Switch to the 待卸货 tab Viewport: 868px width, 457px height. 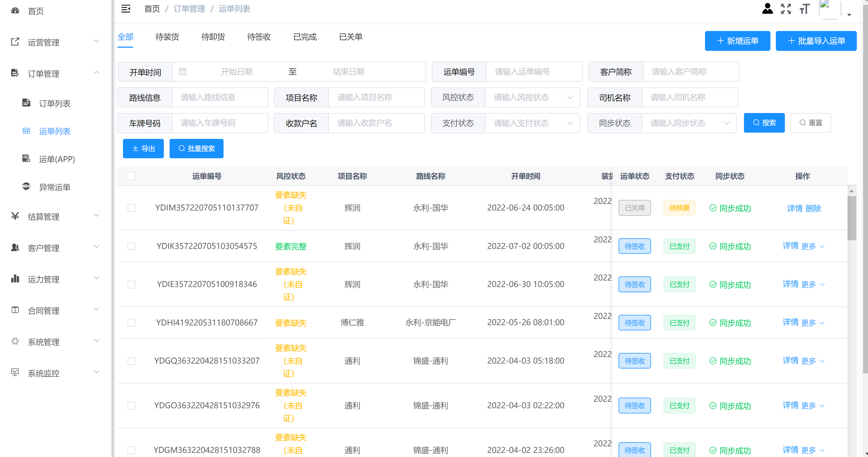(x=213, y=37)
